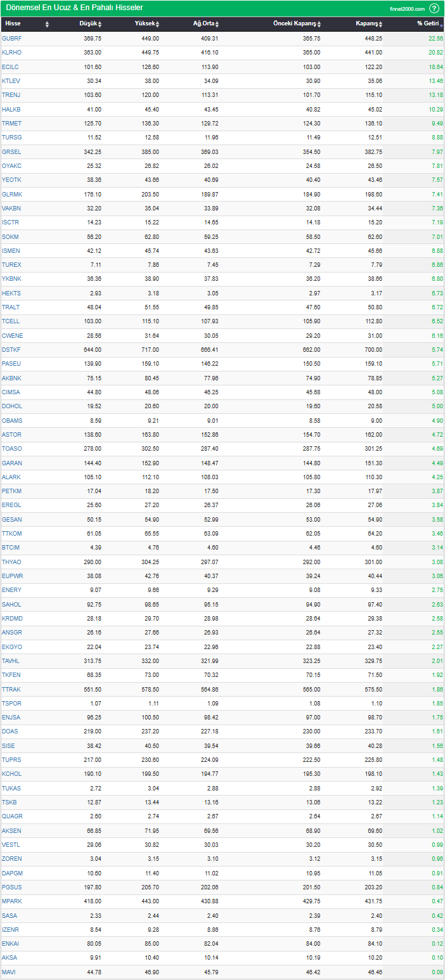Screen dimensions: 445x980
Task: Select the EREGL ticker link
Action: (11, 505)
